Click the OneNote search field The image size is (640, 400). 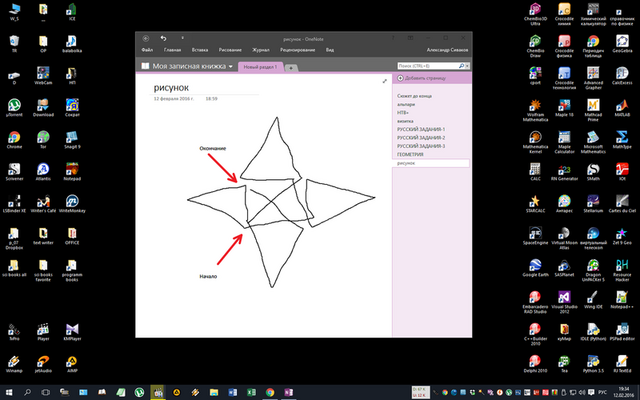(428, 66)
